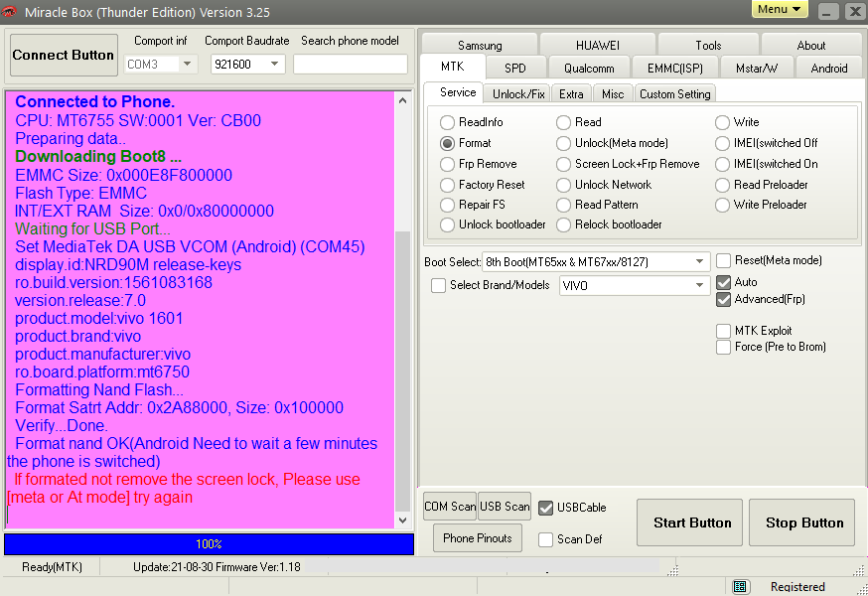Click the log scrollbar up arrow

tap(402, 100)
